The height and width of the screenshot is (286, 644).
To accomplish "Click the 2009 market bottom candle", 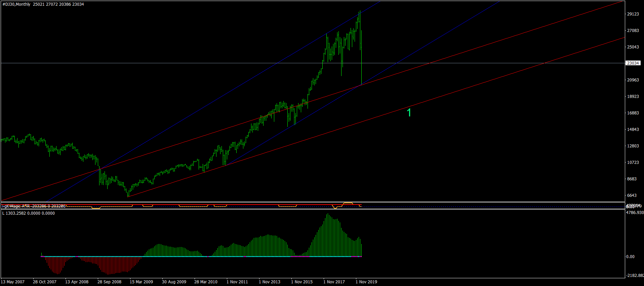I will point(128,193).
